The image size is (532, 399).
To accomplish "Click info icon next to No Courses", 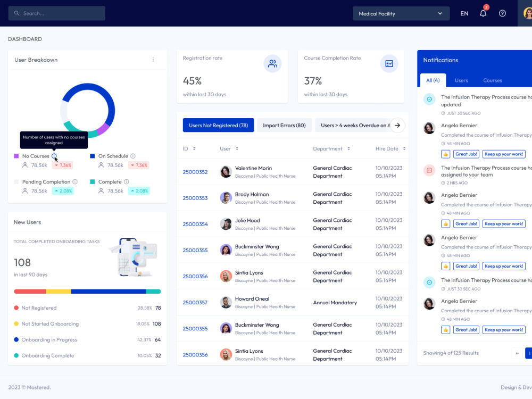I will click(54, 156).
